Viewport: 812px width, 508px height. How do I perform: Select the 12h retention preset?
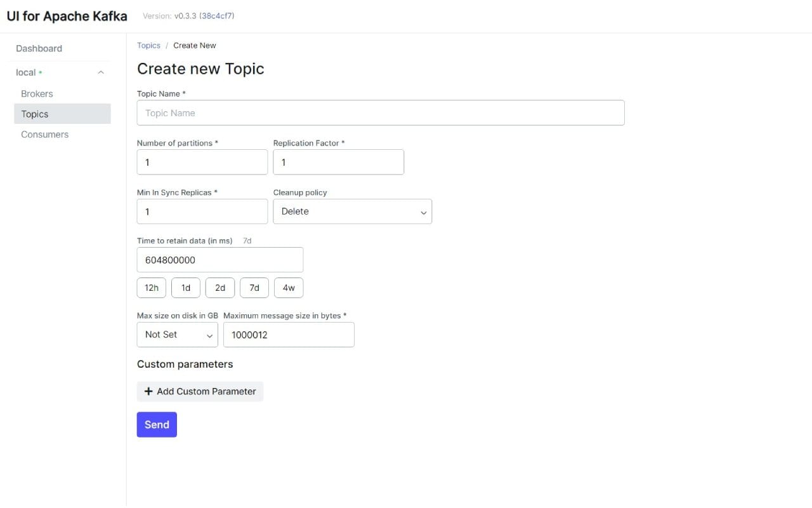click(x=151, y=287)
